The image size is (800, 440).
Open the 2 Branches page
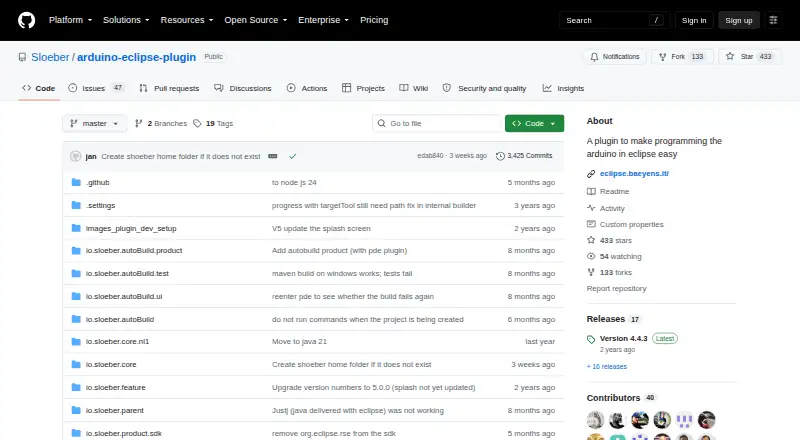point(161,124)
